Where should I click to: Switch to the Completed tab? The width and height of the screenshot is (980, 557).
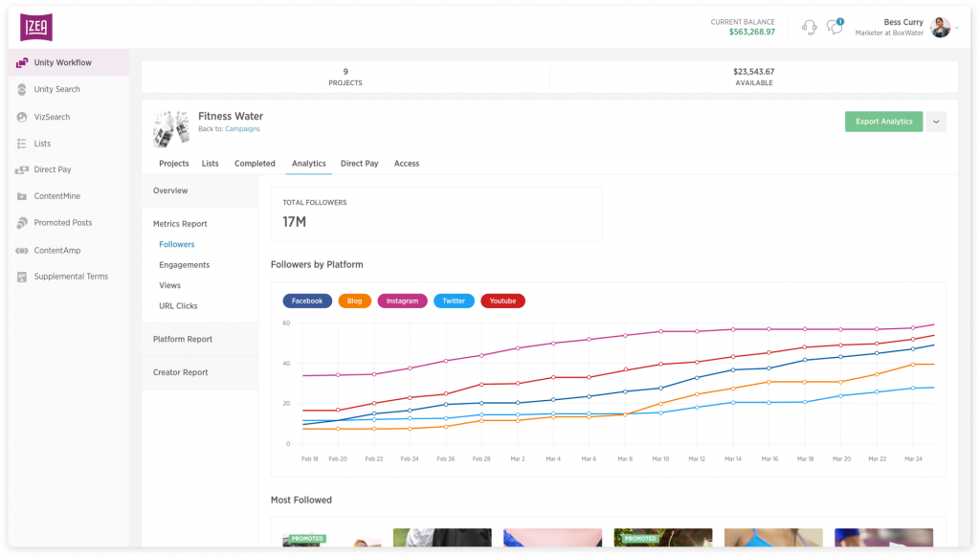pyautogui.click(x=255, y=164)
